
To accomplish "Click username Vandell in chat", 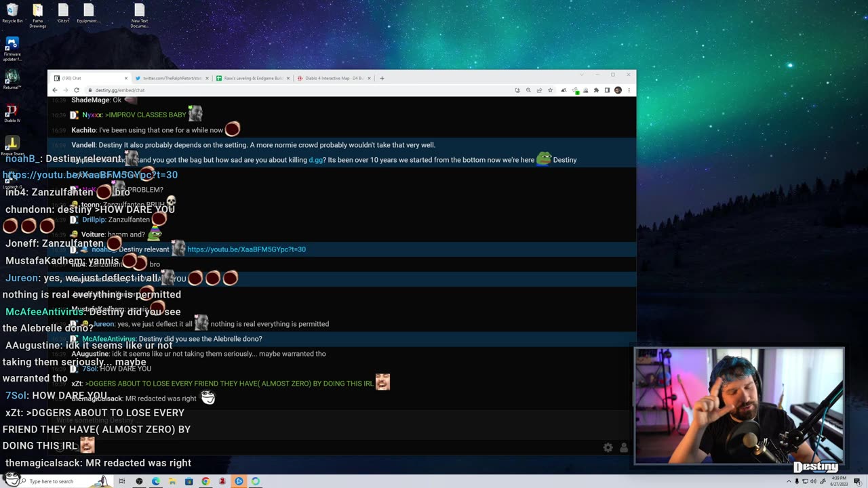I will tap(83, 145).
